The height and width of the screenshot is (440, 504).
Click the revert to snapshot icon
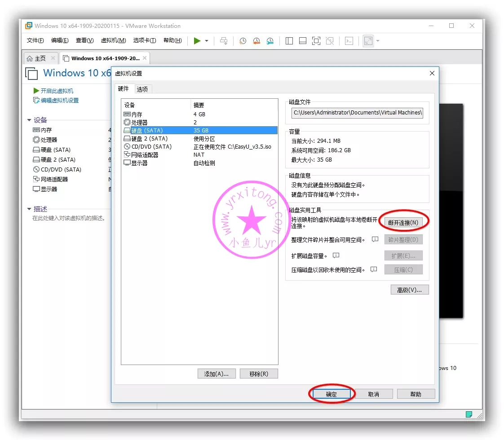[256, 41]
